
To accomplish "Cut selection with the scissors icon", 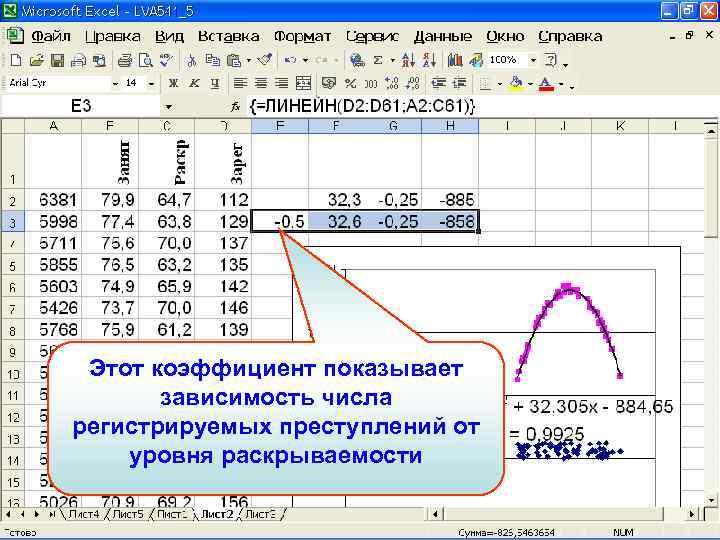I will pos(192,60).
